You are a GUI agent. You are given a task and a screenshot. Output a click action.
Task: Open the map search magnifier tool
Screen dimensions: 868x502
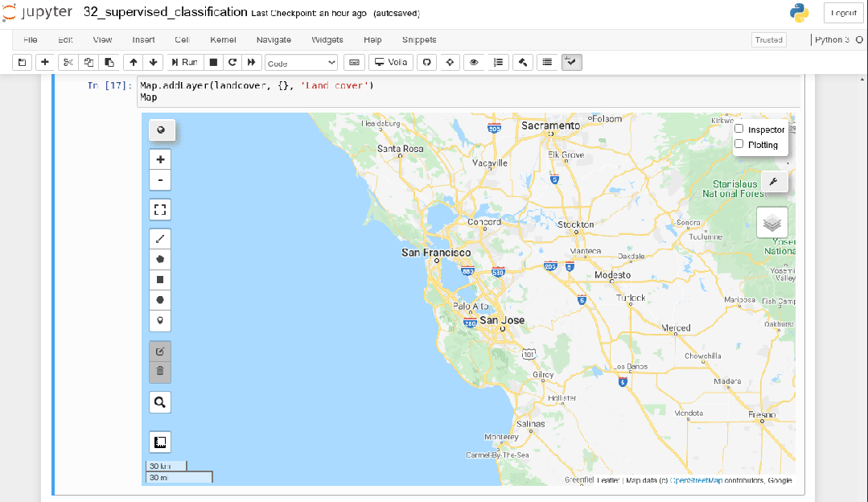(160, 402)
